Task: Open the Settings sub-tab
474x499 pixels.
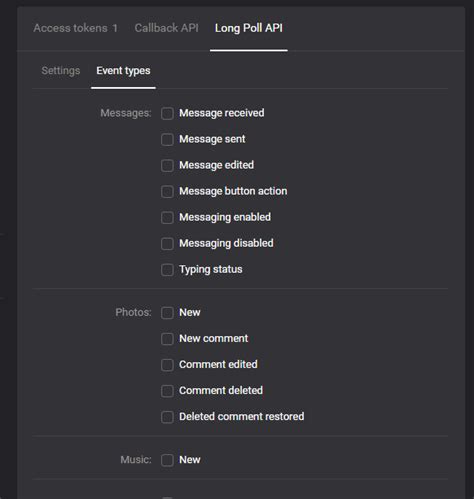Action: 61,71
